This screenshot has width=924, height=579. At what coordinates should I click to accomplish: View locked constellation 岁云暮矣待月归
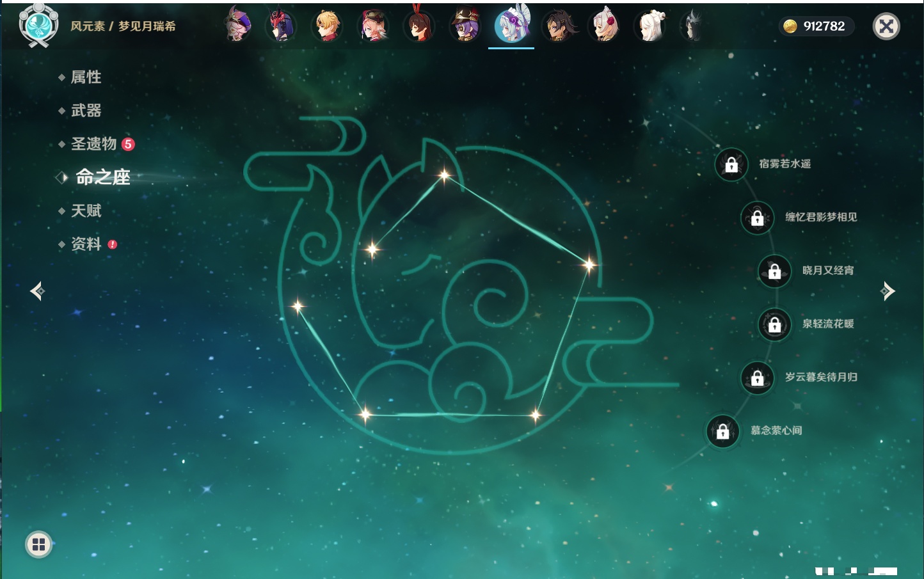(758, 377)
